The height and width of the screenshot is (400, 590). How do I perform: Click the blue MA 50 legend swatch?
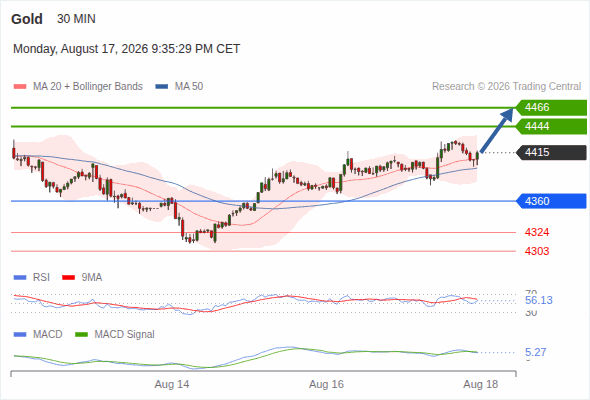[161, 87]
